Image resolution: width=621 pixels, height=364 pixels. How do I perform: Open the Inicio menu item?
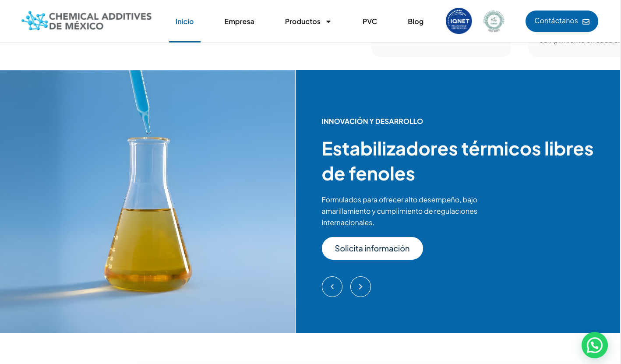tap(184, 21)
